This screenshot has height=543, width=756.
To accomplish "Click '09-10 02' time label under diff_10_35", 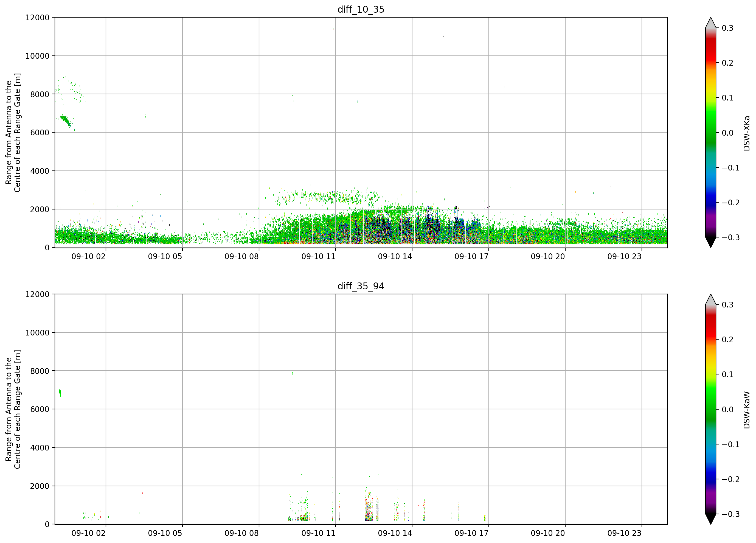I will tap(88, 256).
